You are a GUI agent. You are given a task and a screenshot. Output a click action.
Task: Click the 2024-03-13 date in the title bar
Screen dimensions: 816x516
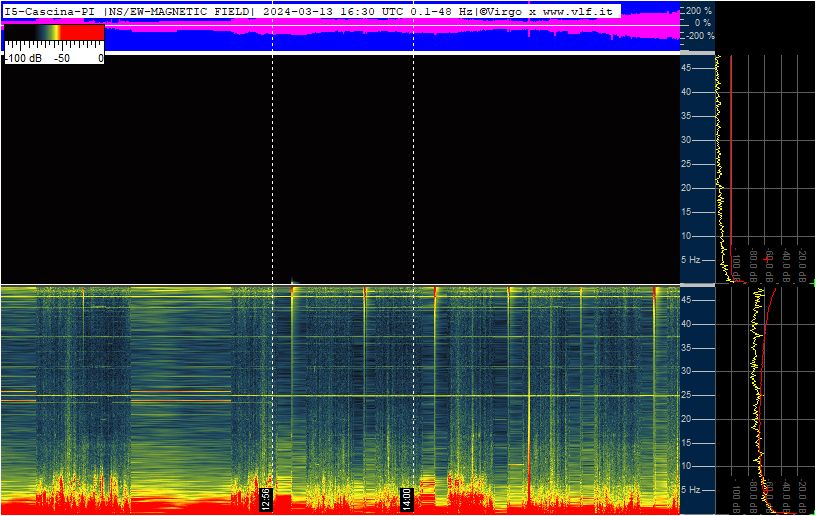click(x=298, y=11)
